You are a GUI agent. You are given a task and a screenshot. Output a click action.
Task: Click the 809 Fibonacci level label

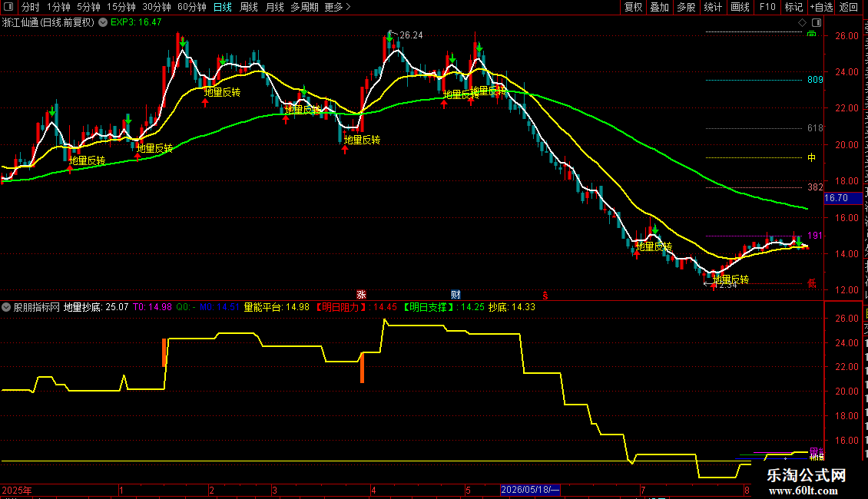point(815,80)
